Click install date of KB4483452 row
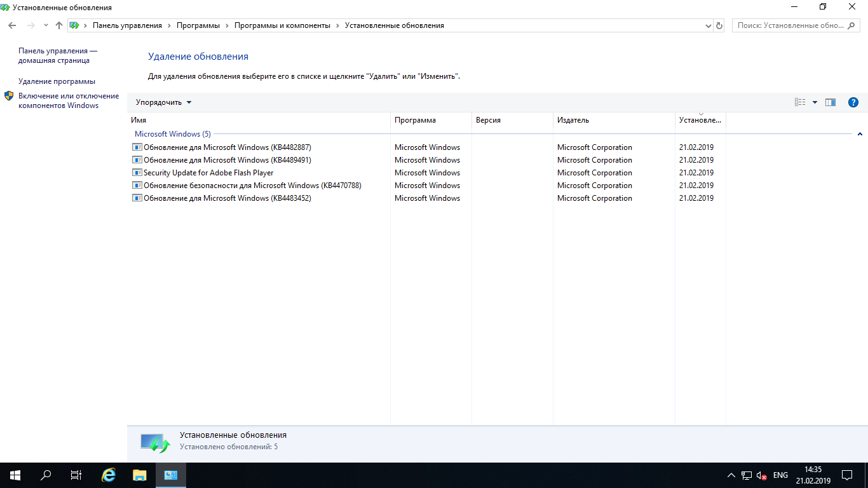Viewport: 868px width, 488px height. pos(696,198)
